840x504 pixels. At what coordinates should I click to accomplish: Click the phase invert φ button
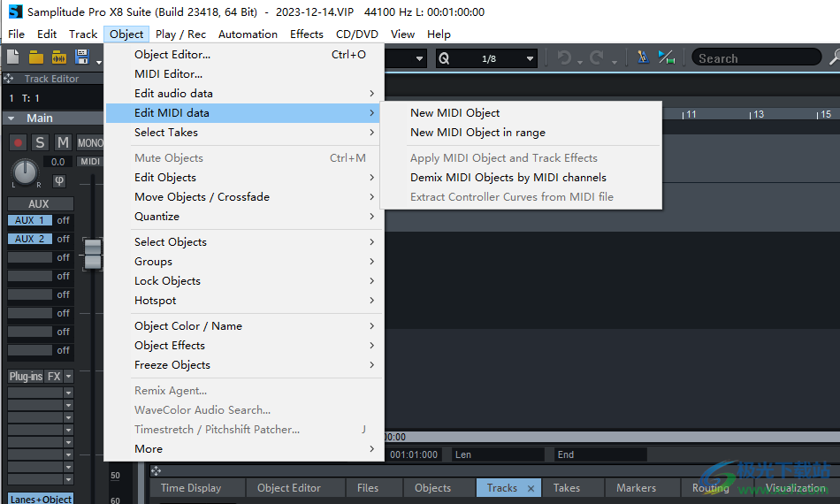coord(59,181)
